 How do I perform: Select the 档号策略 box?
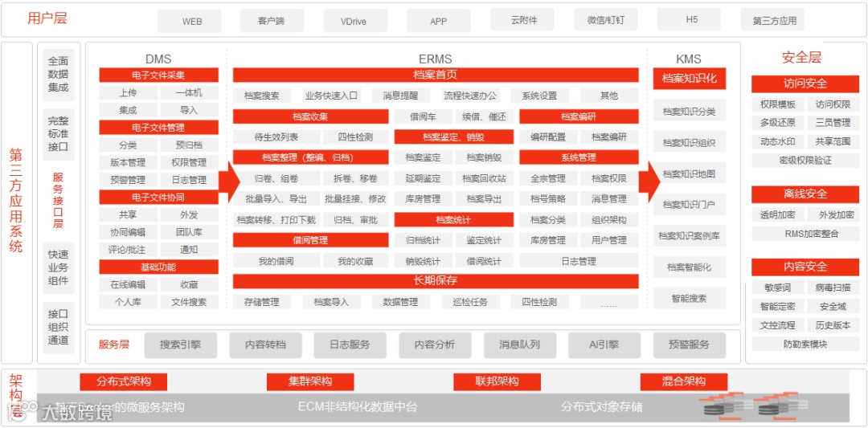(548, 199)
